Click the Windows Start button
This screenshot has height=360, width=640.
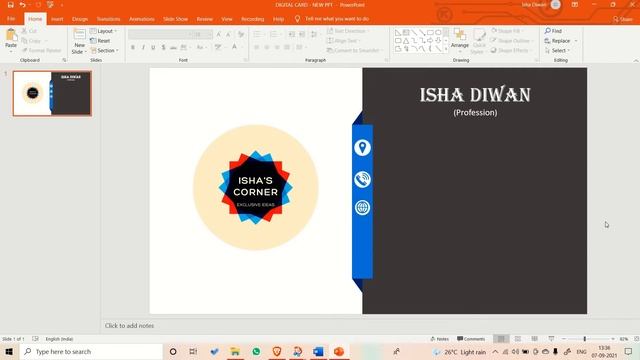[9, 351]
